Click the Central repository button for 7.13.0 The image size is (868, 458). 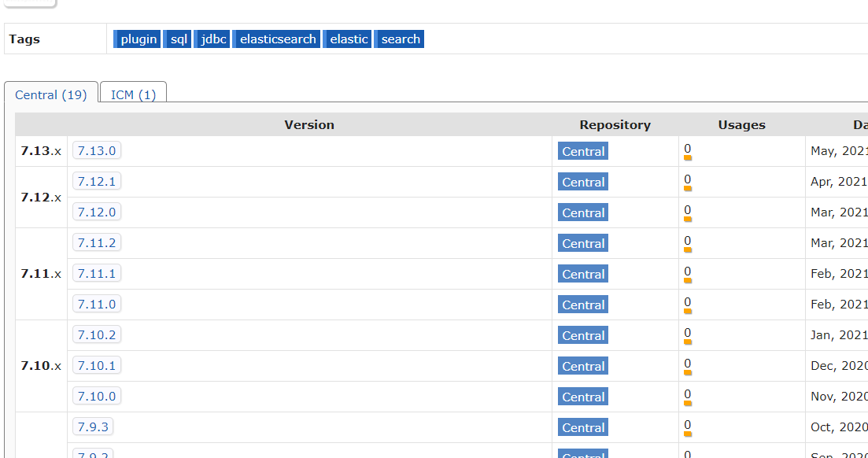point(582,151)
